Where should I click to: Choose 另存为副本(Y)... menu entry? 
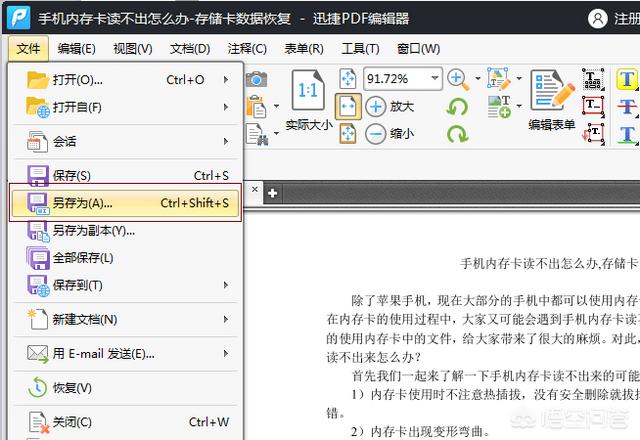tap(126, 231)
